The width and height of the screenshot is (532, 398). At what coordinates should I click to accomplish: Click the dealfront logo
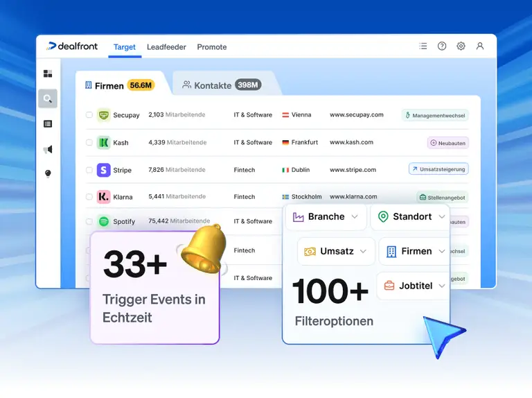[73, 46]
